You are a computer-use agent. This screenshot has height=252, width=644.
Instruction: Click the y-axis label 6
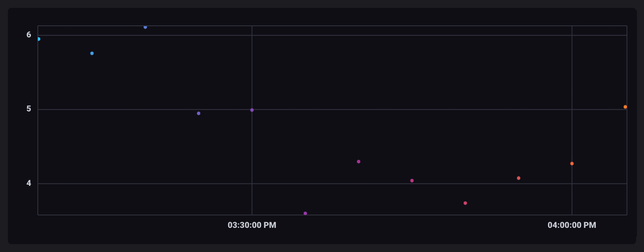[x=29, y=35]
